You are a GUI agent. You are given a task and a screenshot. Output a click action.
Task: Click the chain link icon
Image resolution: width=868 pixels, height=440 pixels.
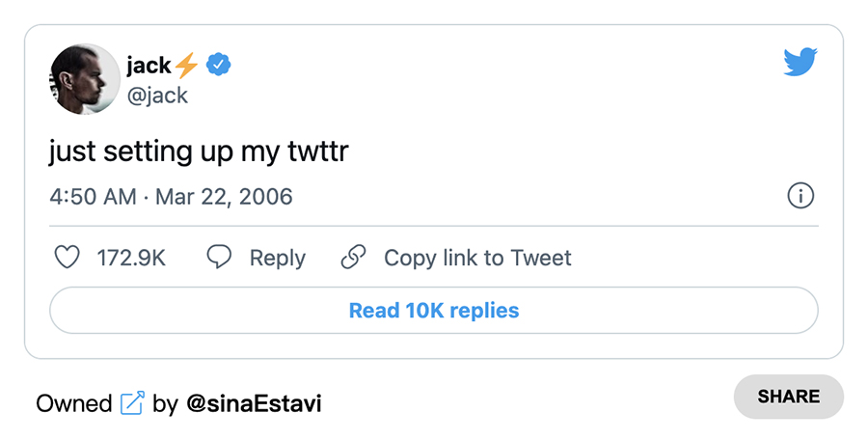354,258
